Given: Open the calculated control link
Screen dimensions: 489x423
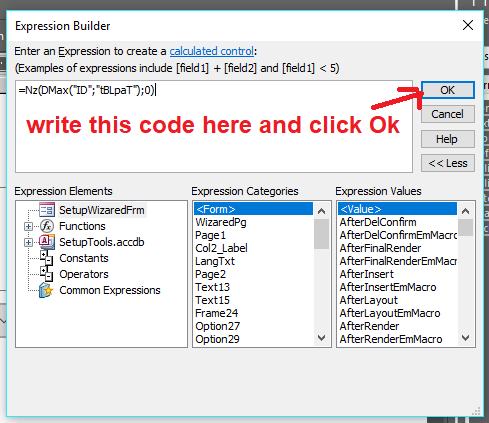Looking at the screenshot, I should click(212, 51).
